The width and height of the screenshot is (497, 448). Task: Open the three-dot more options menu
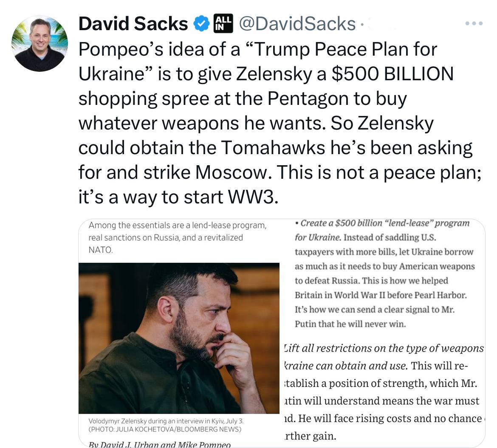[474, 24]
